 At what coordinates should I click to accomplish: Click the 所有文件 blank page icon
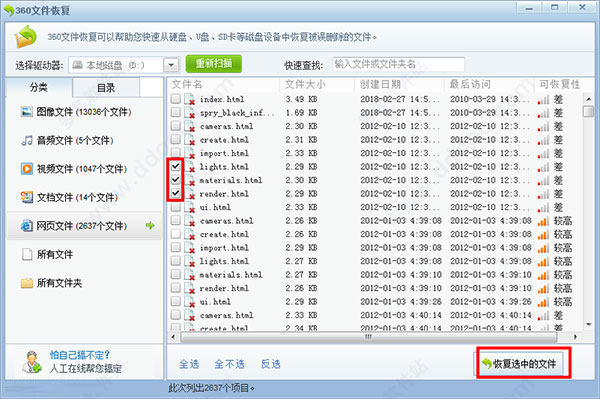click(27, 254)
